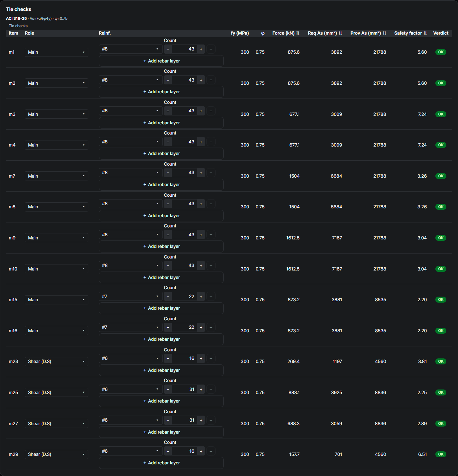Click the 701 required As value
Screen dimensions: 458x476
(x=338, y=454)
